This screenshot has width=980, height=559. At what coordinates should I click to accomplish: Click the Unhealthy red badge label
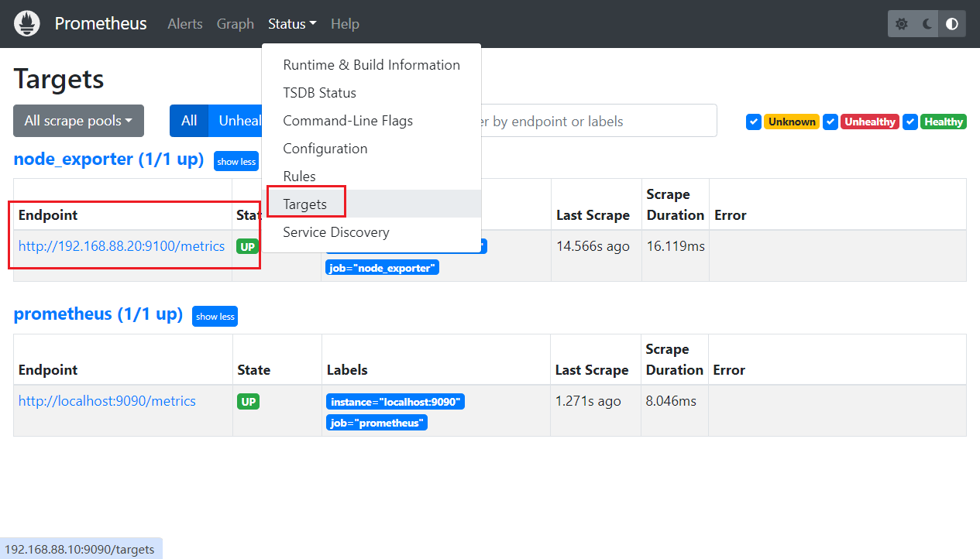point(870,122)
